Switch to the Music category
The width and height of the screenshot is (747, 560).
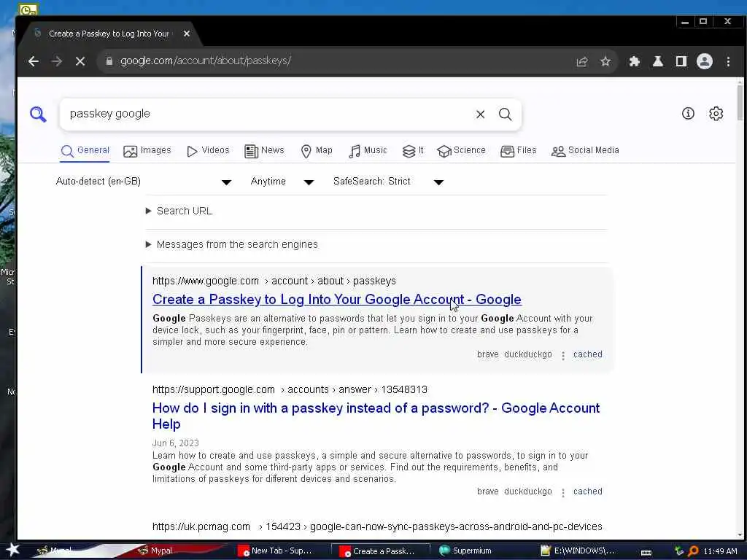coord(368,150)
